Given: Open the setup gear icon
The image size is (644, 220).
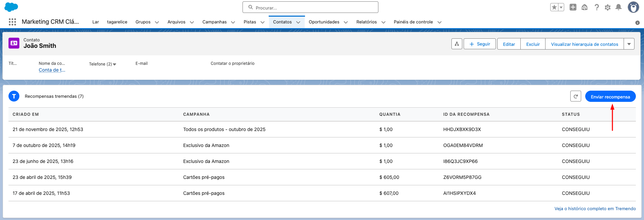Looking at the screenshot, I should click(608, 7).
